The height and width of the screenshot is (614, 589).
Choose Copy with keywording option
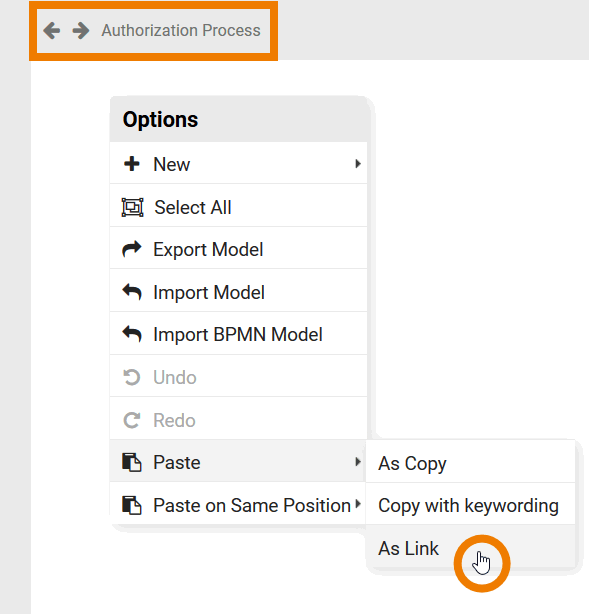tap(470, 504)
